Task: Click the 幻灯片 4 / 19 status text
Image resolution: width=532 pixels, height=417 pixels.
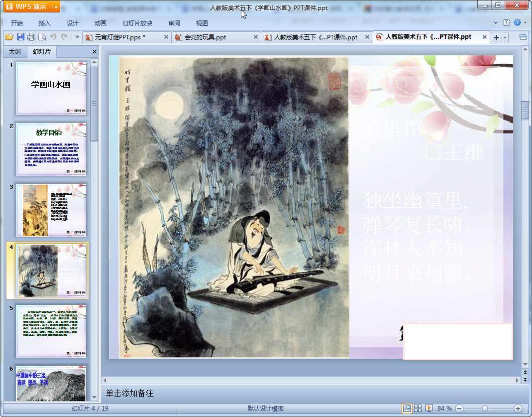Action: 90,408
